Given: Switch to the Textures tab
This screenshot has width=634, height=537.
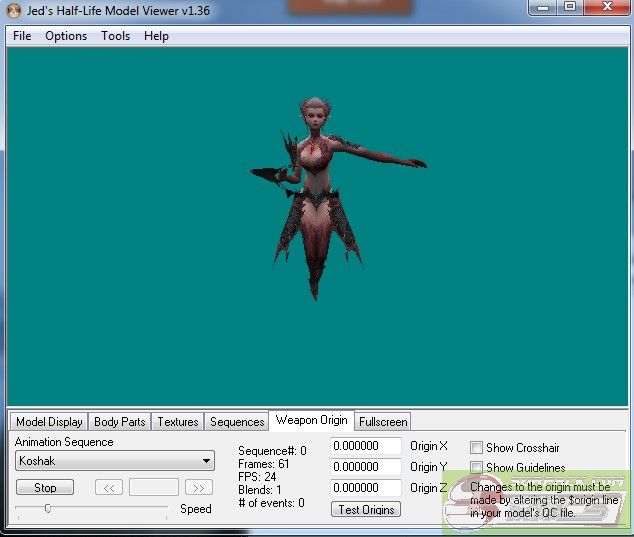Looking at the screenshot, I should (x=177, y=422).
